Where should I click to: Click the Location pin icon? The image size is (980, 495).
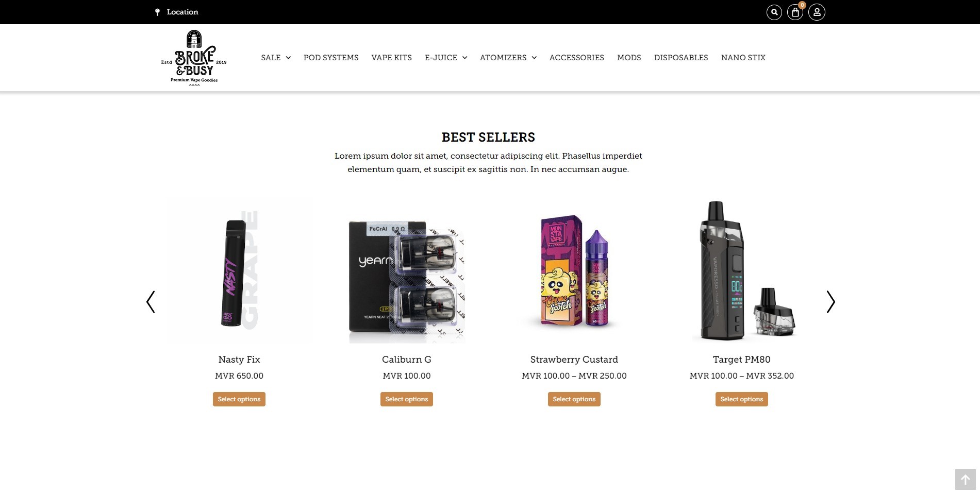pyautogui.click(x=158, y=12)
